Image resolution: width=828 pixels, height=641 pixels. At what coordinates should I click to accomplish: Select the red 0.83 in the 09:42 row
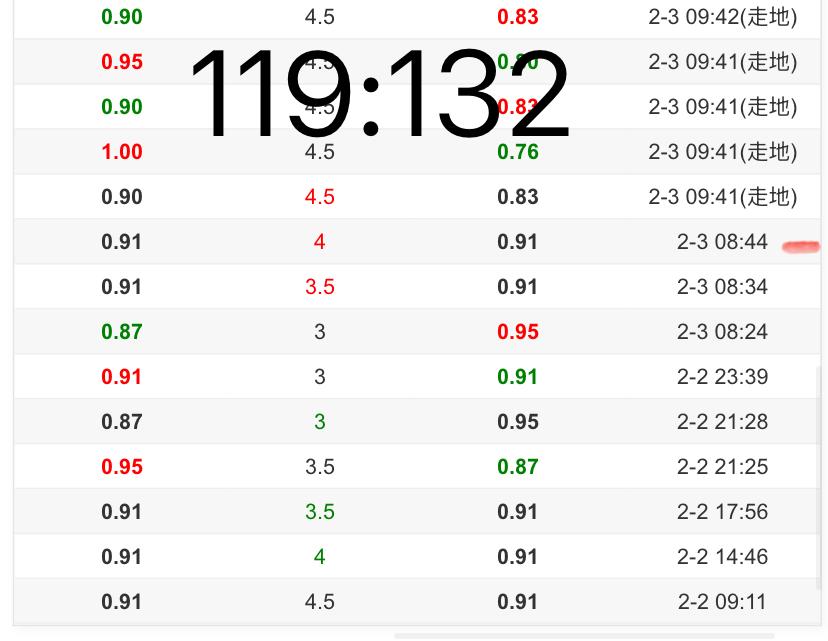(518, 17)
